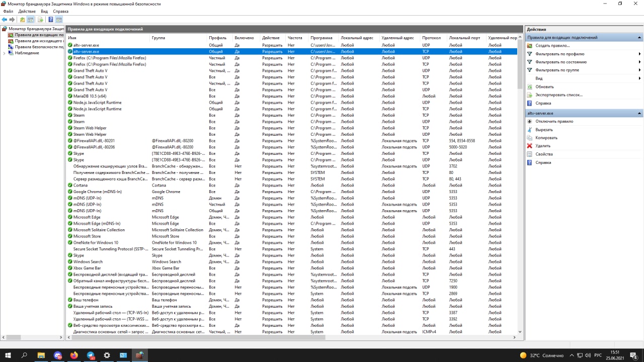Click the Disable rule icon in Actions pane
This screenshot has height=362, width=644.
[530, 122]
